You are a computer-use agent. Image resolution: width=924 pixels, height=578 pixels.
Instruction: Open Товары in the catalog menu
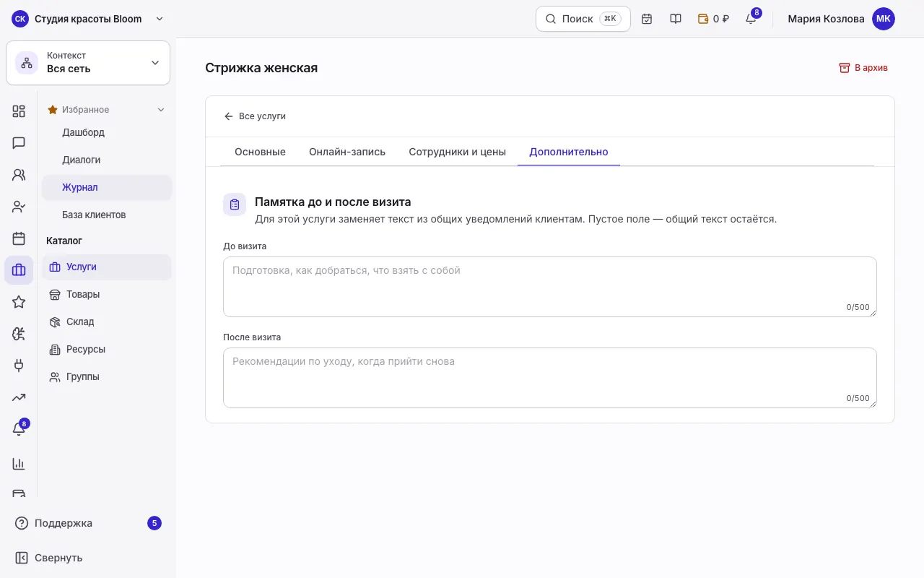point(107,294)
